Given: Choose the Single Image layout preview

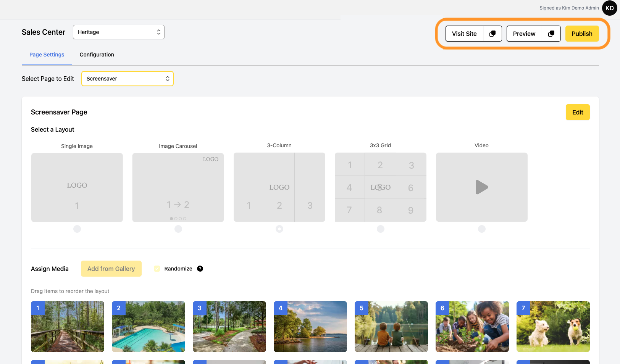Looking at the screenshot, I should pyautogui.click(x=77, y=187).
